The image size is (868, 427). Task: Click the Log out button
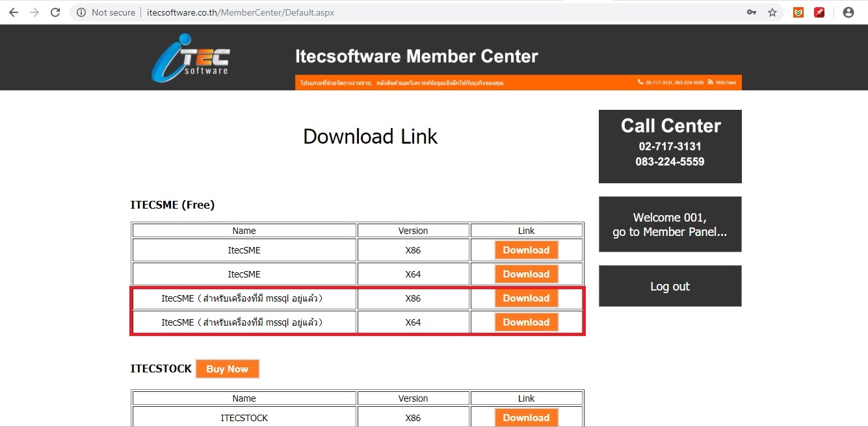click(670, 286)
